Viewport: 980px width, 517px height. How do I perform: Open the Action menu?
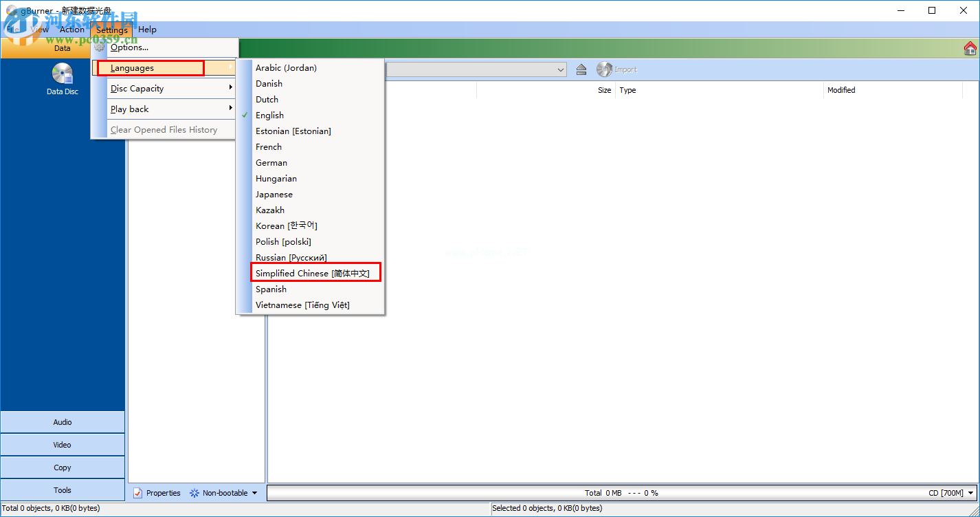[x=72, y=30]
